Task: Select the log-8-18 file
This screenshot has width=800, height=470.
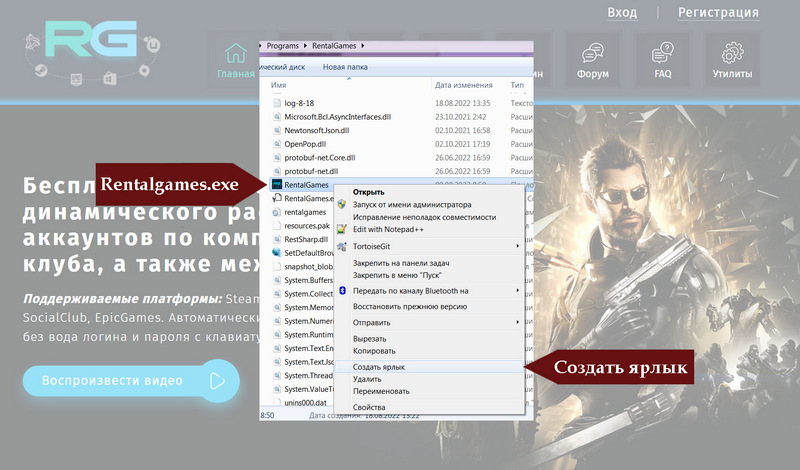Action: click(x=299, y=103)
